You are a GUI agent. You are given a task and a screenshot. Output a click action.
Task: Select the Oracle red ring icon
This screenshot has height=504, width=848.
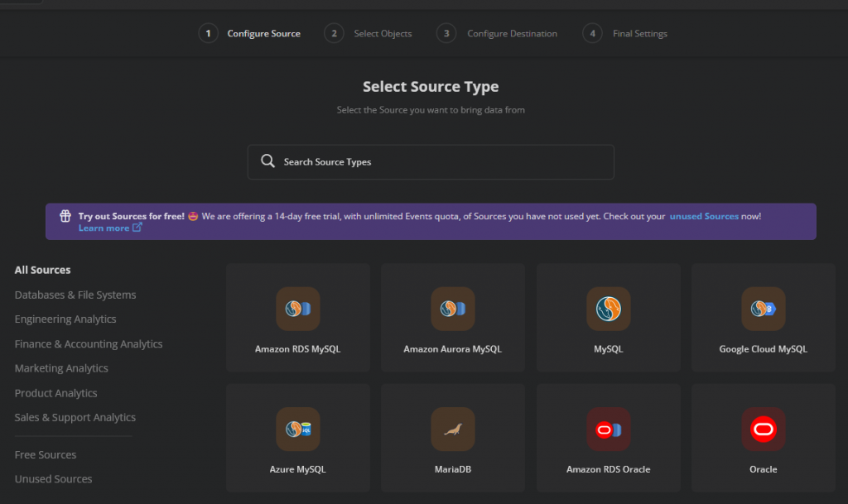tap(763, 430)
